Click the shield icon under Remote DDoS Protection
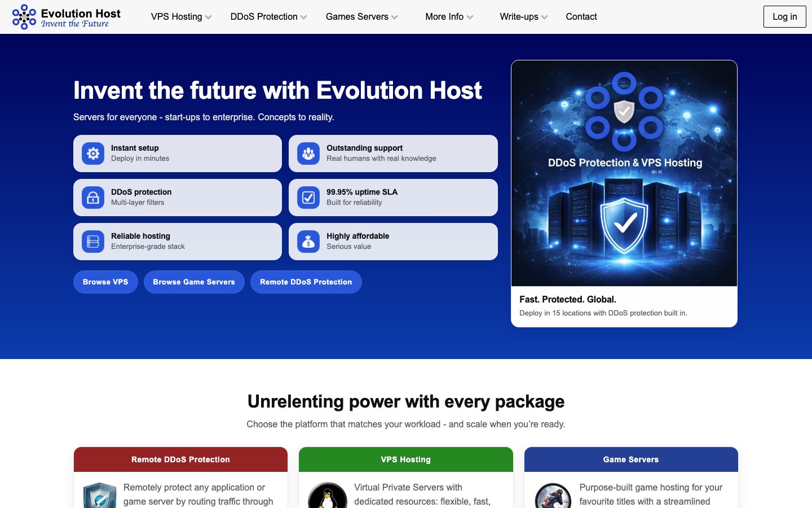Screen dimensions: 812x508 tap(100, 495)
